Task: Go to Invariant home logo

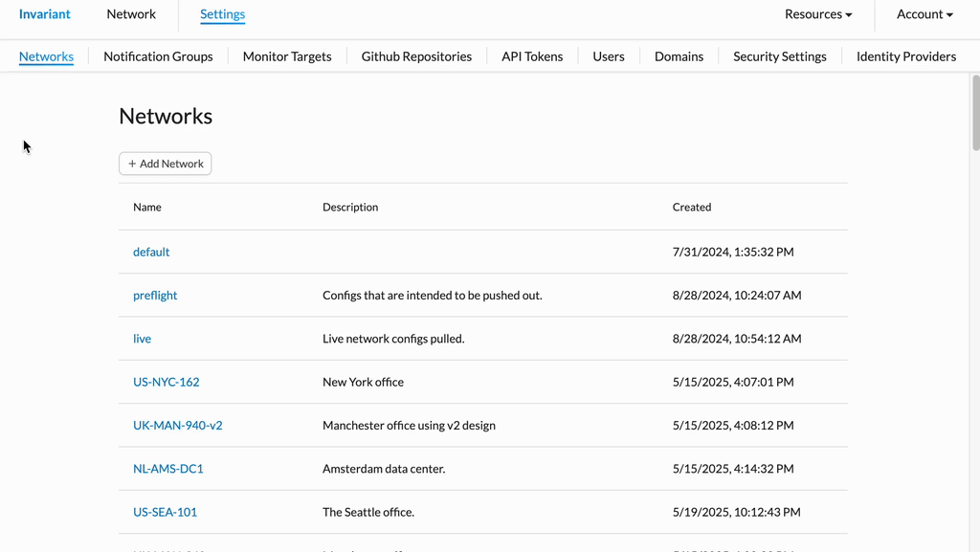Action: point(44,14)
